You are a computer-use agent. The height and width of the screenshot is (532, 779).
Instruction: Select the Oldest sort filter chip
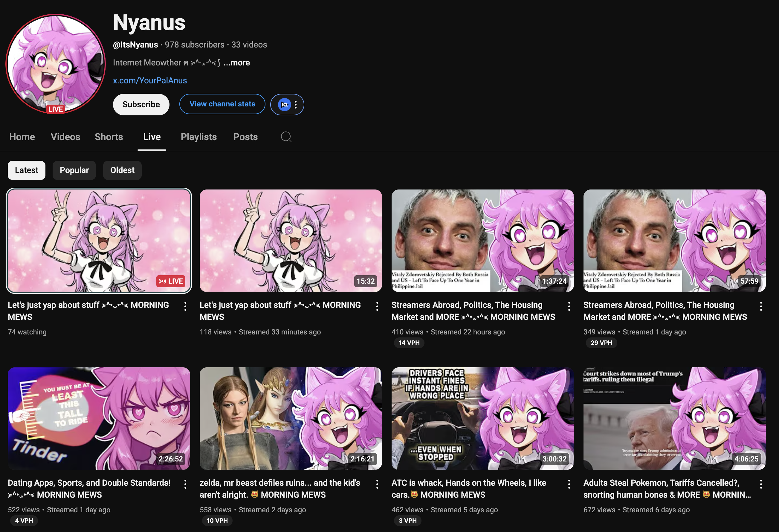pyautogui.click(x=122, y=170)
